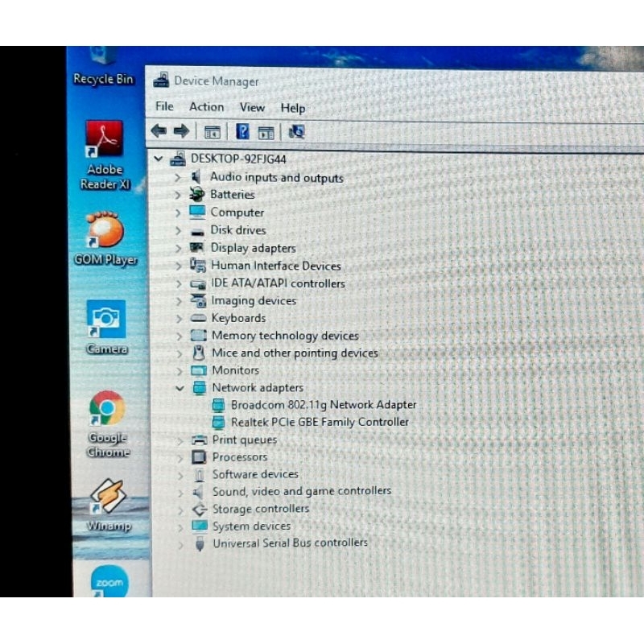Select Zoom desktop shortcut icon

coord(109,580)
